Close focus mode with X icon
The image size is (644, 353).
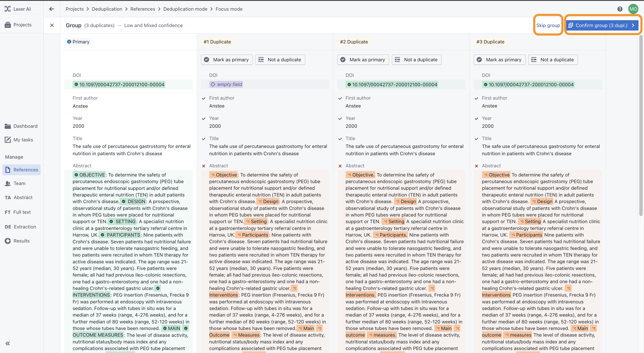click(x=52, y=25)
